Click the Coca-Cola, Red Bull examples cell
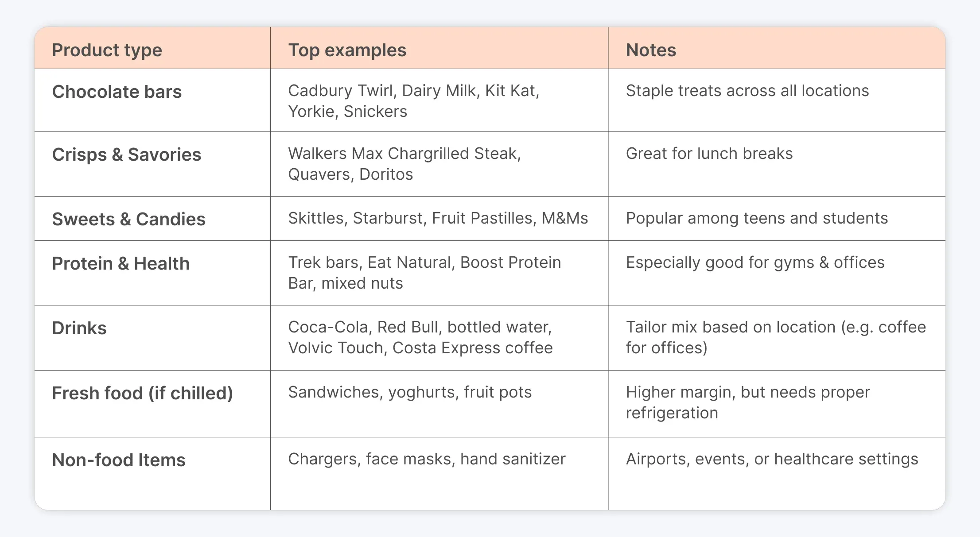The height and width of the screenshot is (537, 980). tap(420, 337)
